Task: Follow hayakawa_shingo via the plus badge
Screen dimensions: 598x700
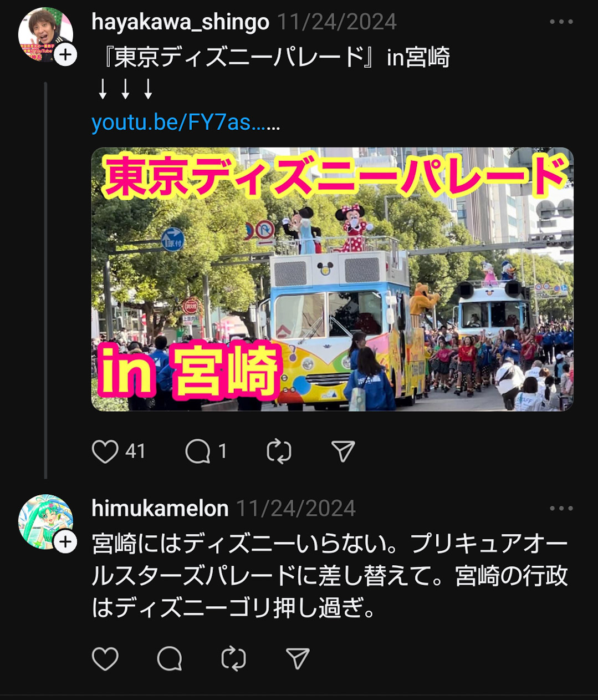Action: point(65,55)
